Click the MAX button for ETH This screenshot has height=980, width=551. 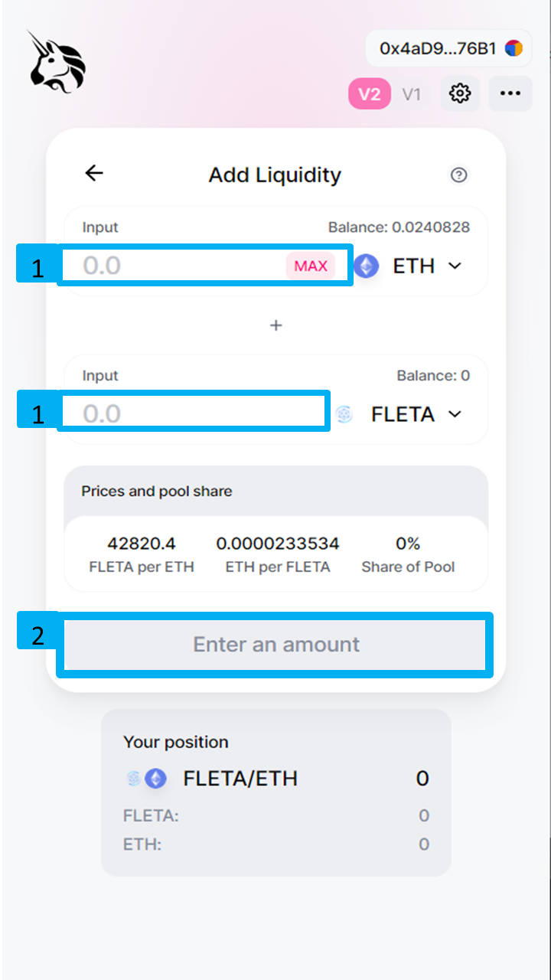point(311,266)
